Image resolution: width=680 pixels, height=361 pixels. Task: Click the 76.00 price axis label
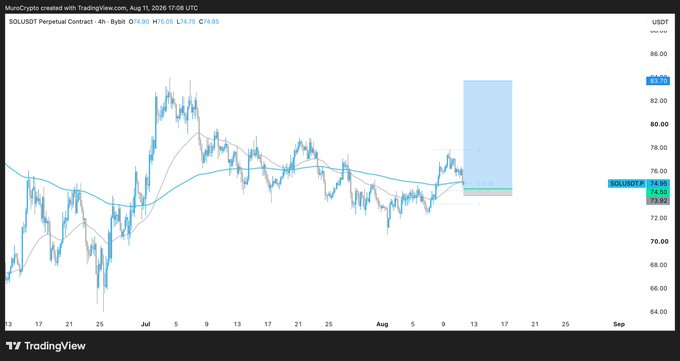pos(659,171)
